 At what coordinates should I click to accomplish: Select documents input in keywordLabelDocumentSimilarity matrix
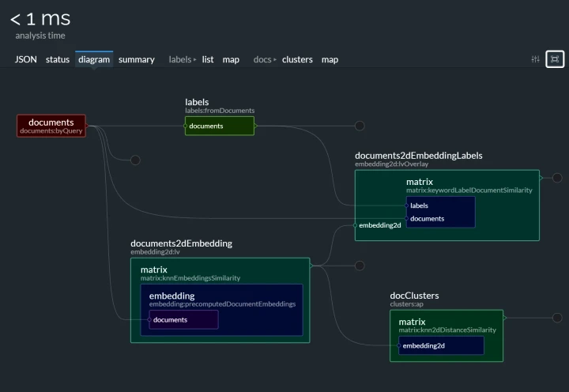tap(427, 218)
